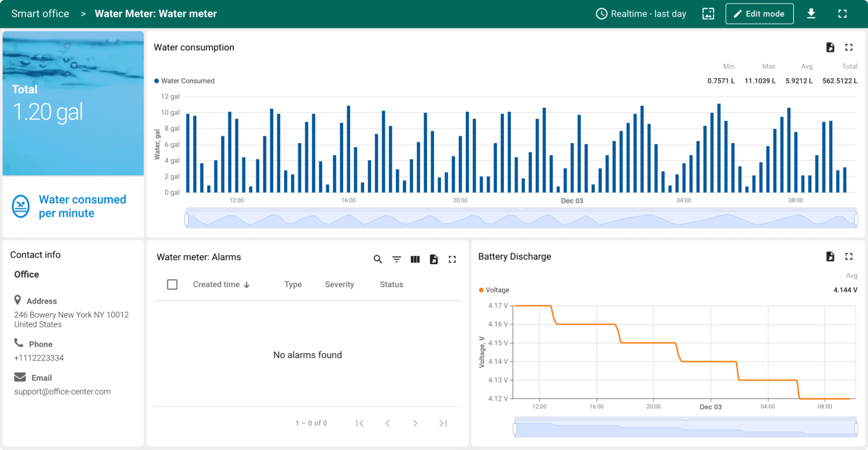Export Battery Discharge widget data
This screenshot has height=450, width=868.
(830, 257)
